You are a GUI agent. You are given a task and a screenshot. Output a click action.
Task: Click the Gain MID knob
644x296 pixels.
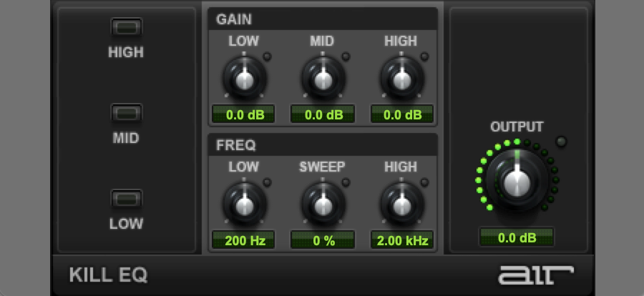323,77
